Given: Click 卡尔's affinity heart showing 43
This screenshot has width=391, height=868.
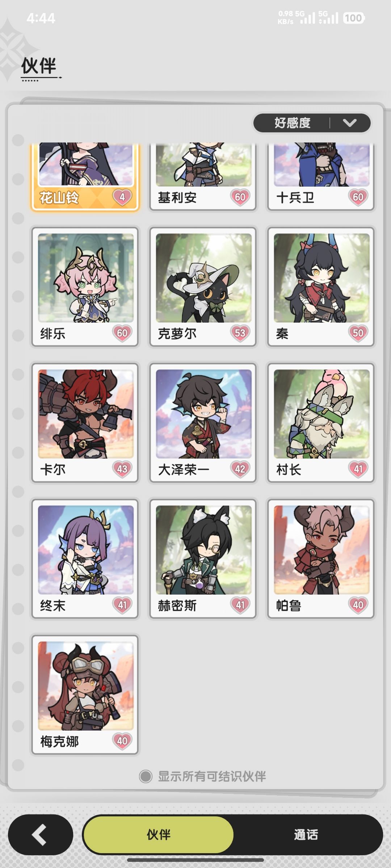Looking at the screenshot, I should (x=122, y=469).
